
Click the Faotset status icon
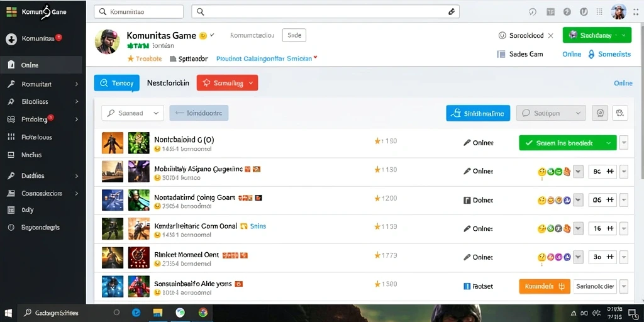pos(467,286)
